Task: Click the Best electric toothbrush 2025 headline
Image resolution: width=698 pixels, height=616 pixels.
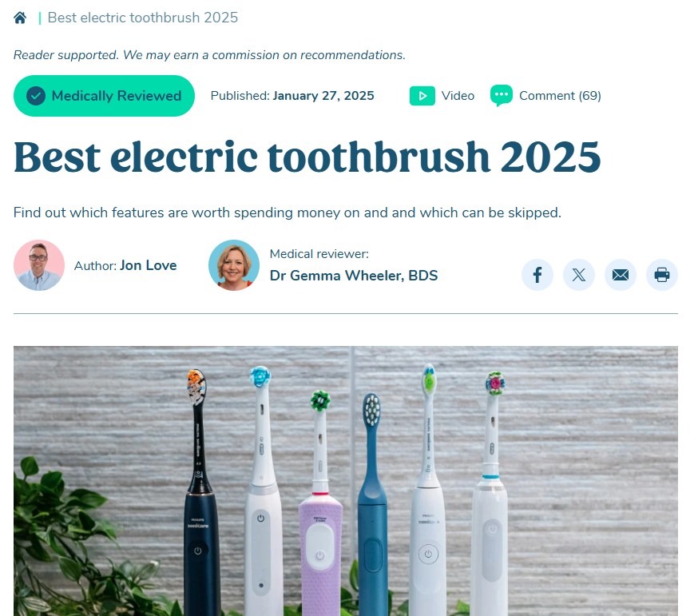Action: pos(307,157)
